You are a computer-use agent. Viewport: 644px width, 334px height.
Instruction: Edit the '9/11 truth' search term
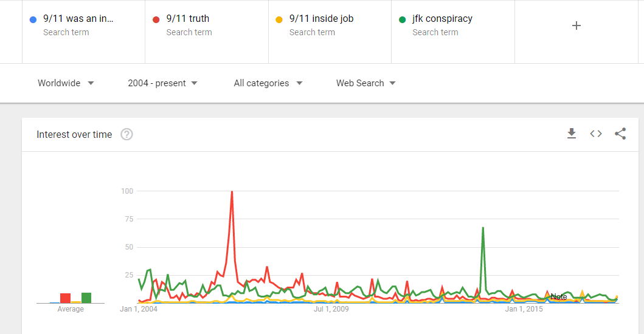[188, 19]
